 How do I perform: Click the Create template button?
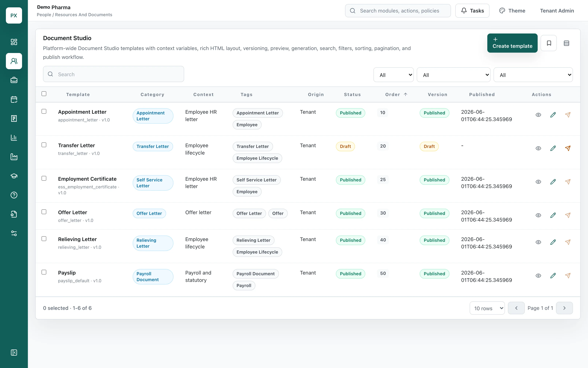(x=512, y=43)
